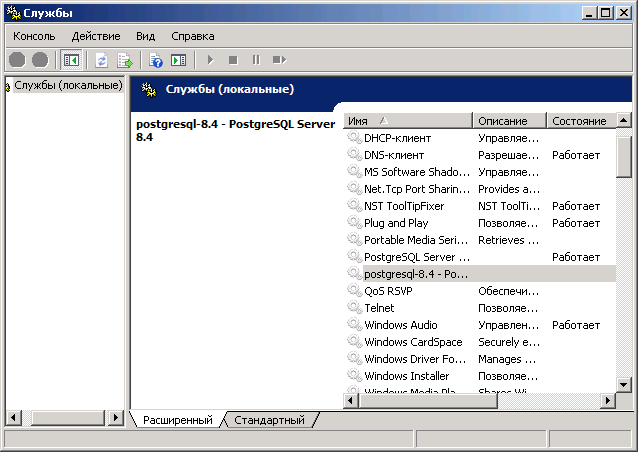Sort by the Имя column header
This screenshot has height=452, width=638.
click(x=408, y=121)
